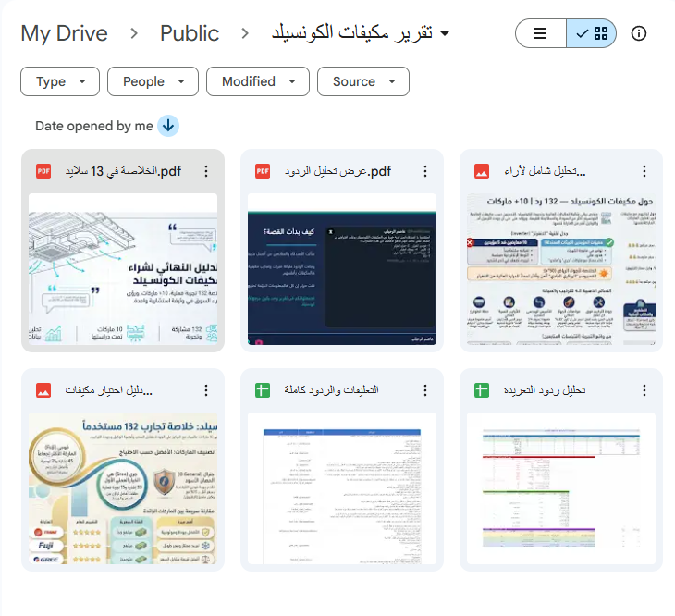
Task: Select thumbnail of عرض تحليل الردود.pdf
Action: (x=342, y=269)
